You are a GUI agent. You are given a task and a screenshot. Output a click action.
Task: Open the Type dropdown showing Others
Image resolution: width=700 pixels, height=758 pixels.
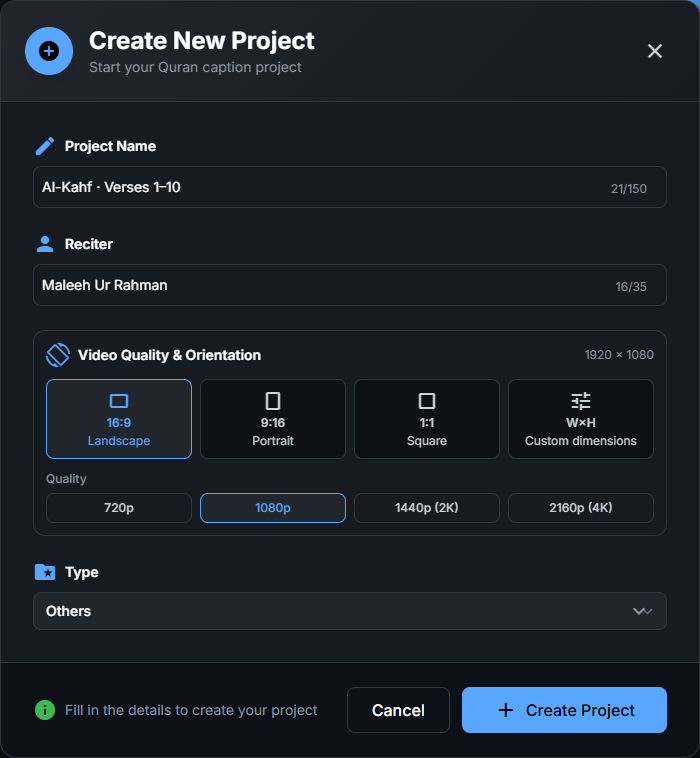point(350,611)
